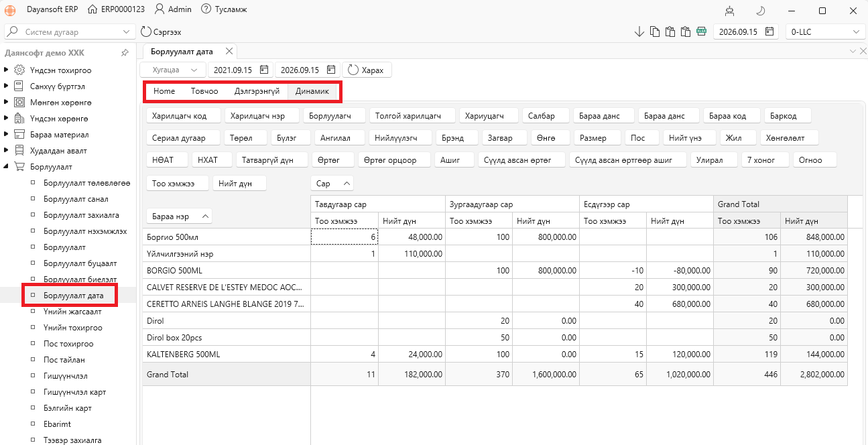The width and height of the screenshot is (868, 445).
Task: Click the ERP0000123 home icon
Action: coord(93,9)
